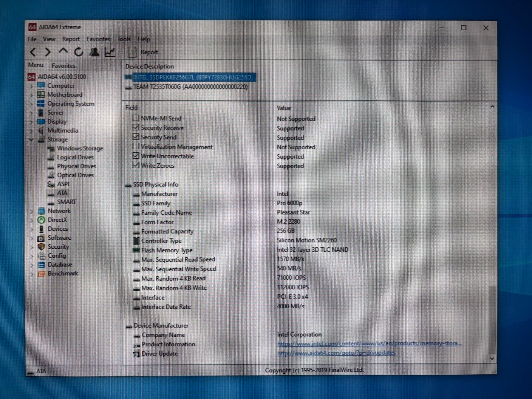Open the graph chart icon in toolbar
Screen dimensions: 532x399
pyautogui.click(x=110, y=52)
